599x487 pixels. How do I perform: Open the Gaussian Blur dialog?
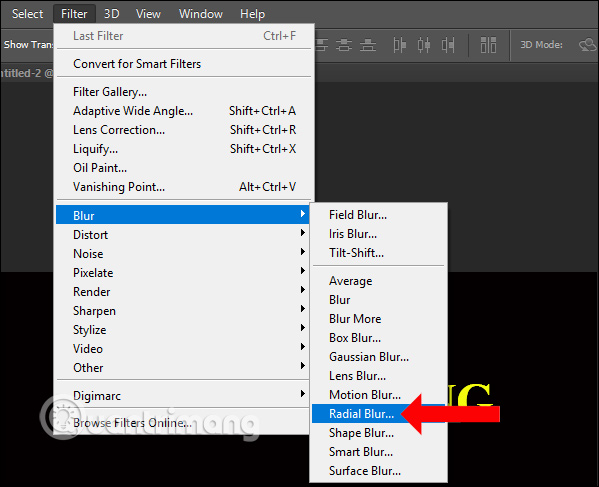coord(378,357)
